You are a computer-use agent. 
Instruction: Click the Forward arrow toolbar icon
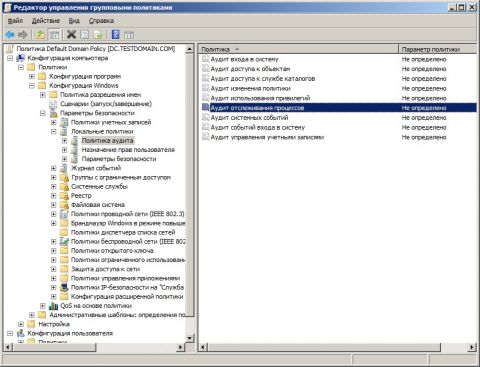tap(22, 35)
